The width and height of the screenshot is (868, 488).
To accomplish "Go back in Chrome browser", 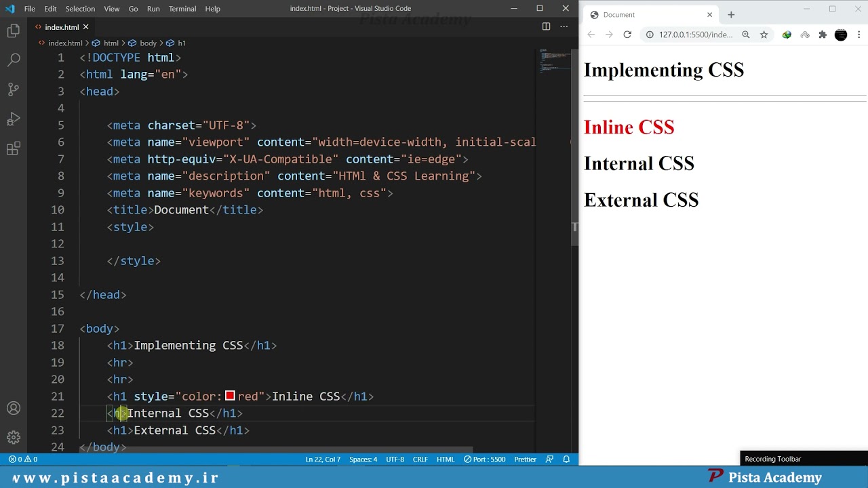I will coord(591,35).
